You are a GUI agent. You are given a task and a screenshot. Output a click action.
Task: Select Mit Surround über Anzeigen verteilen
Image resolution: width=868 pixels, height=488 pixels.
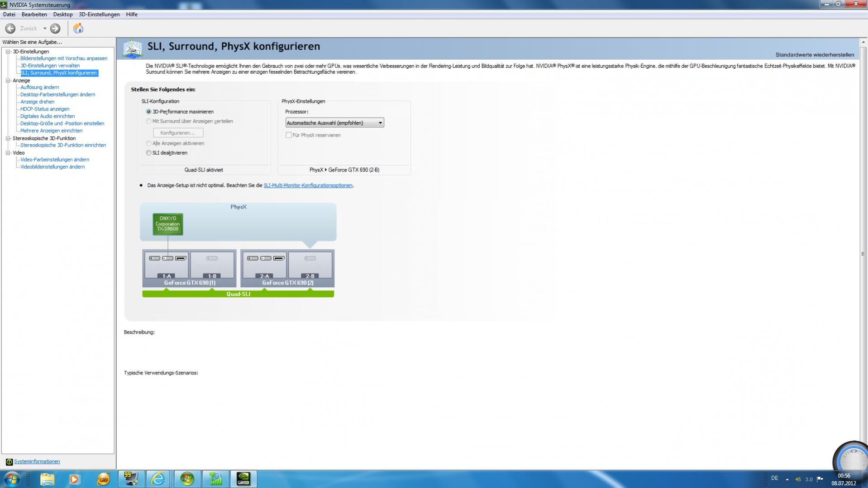click(x=148, y=121)
